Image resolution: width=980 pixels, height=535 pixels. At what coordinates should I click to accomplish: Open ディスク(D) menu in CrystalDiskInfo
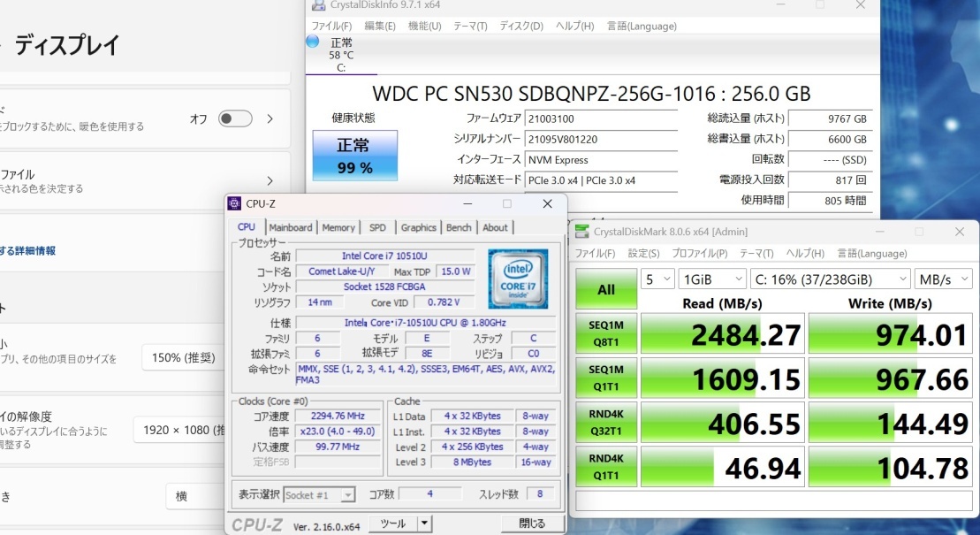point(521,26)
